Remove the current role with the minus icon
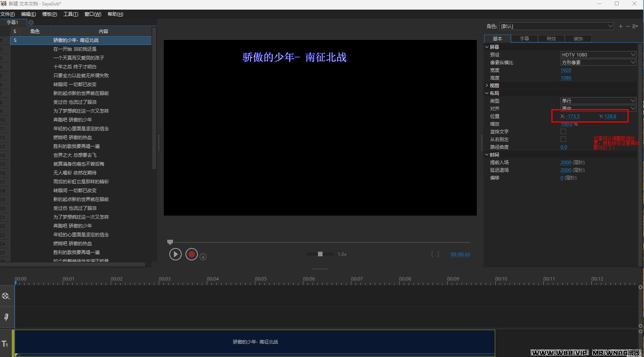Viewport: 644px width, 357px height. tap(628, 26)
